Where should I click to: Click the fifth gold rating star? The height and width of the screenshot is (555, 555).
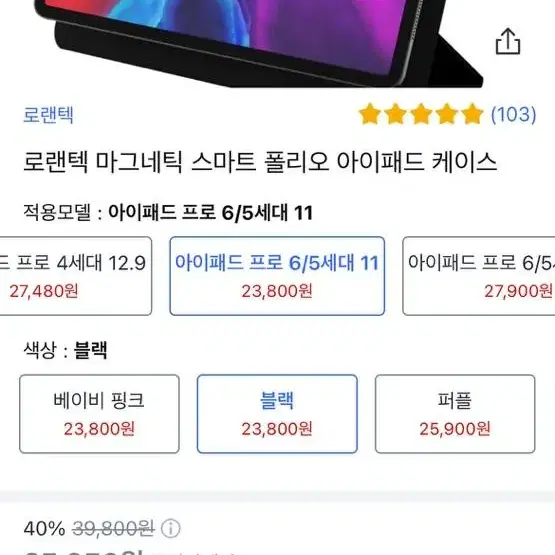pos(472,114)
